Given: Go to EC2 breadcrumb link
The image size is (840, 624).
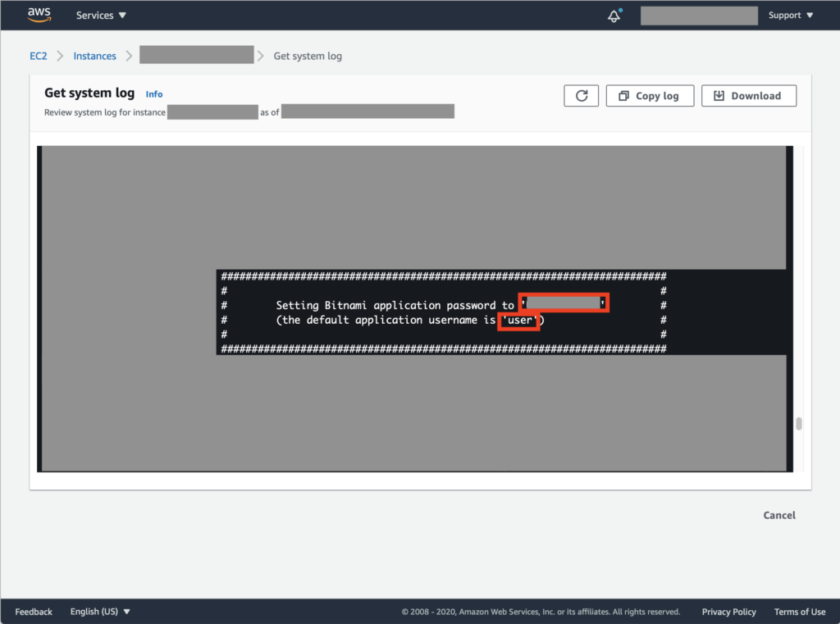Looking at the screenshot, I should click(x=38, y=56).
